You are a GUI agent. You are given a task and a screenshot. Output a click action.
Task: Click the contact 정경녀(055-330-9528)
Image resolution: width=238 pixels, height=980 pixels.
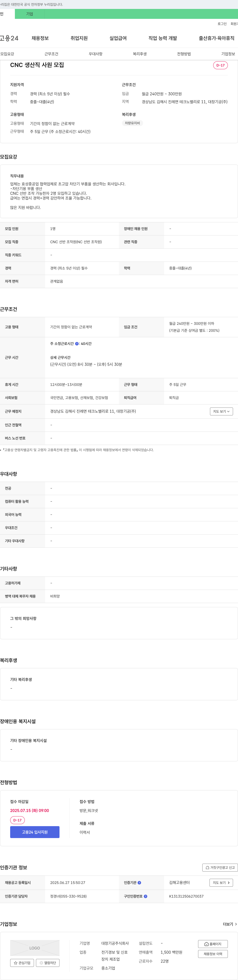(x=68, y=896)
